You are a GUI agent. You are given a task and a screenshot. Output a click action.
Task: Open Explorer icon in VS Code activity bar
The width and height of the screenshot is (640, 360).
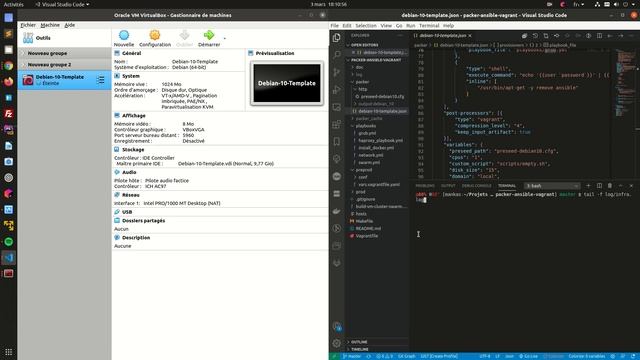(337, 38)
